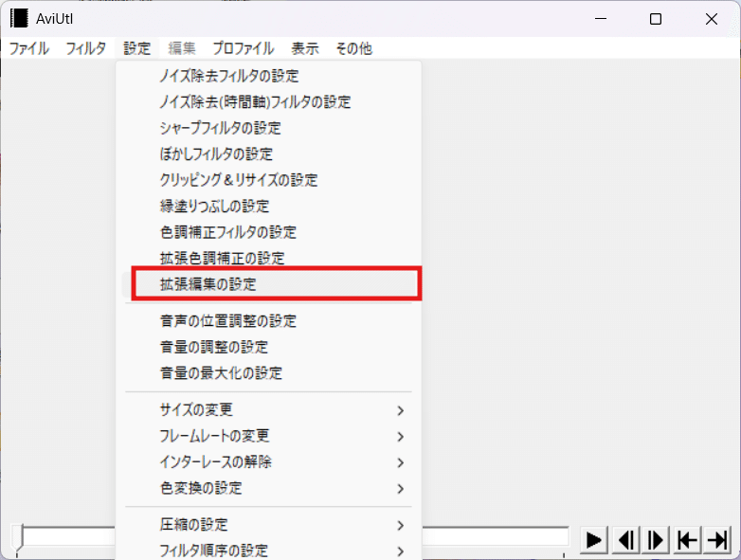The image size is (741, 560).
Task: Select ノイズ除去フィルタの設定
Action: click(x=268, y=76)
